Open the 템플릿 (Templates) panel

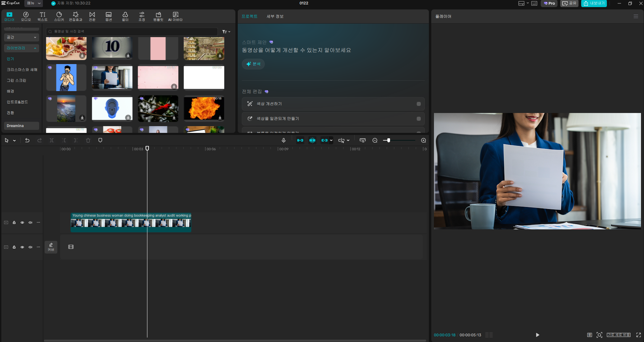tap(158, 16)
